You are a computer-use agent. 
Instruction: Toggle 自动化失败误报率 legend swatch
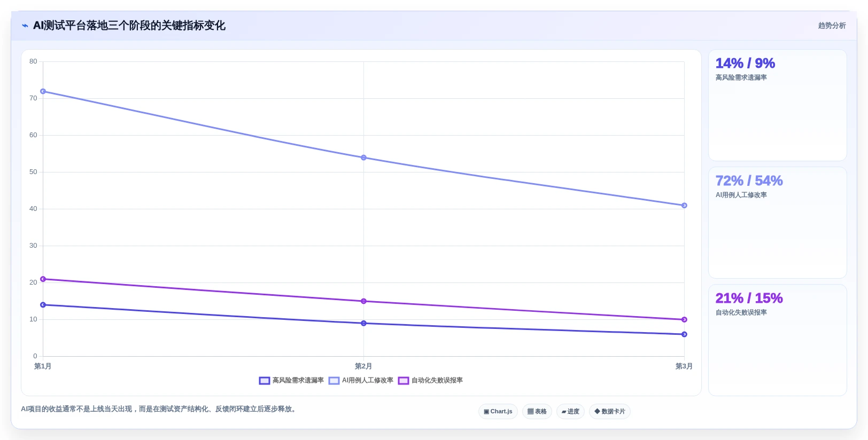point(404,381)
